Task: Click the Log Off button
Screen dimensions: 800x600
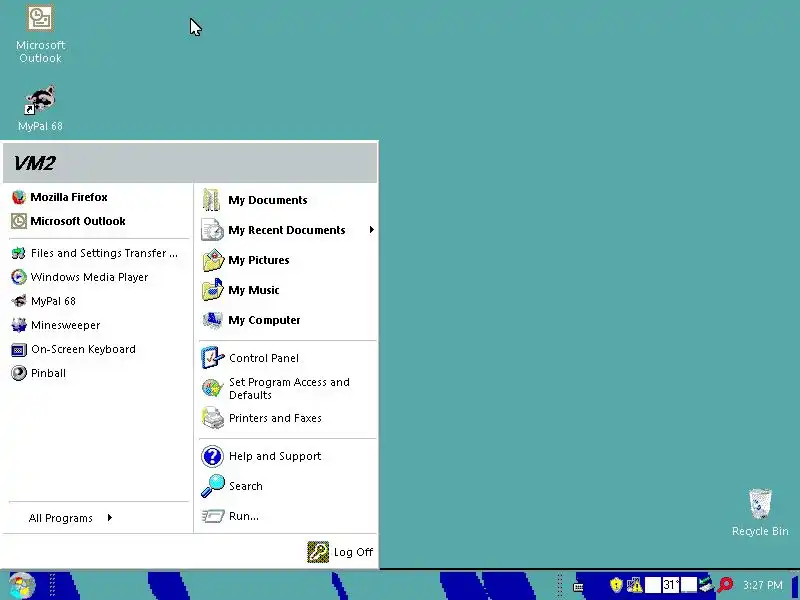Action: click(x=340, y=552)
